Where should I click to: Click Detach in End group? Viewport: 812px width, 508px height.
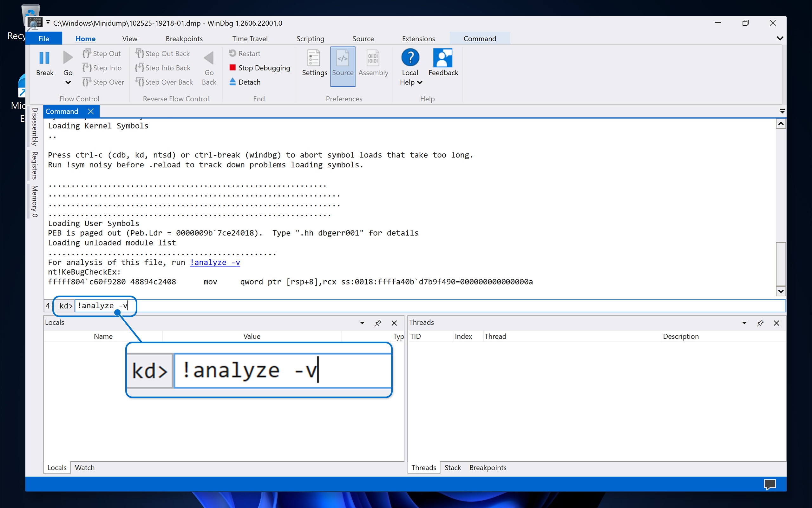coord(245,82)
